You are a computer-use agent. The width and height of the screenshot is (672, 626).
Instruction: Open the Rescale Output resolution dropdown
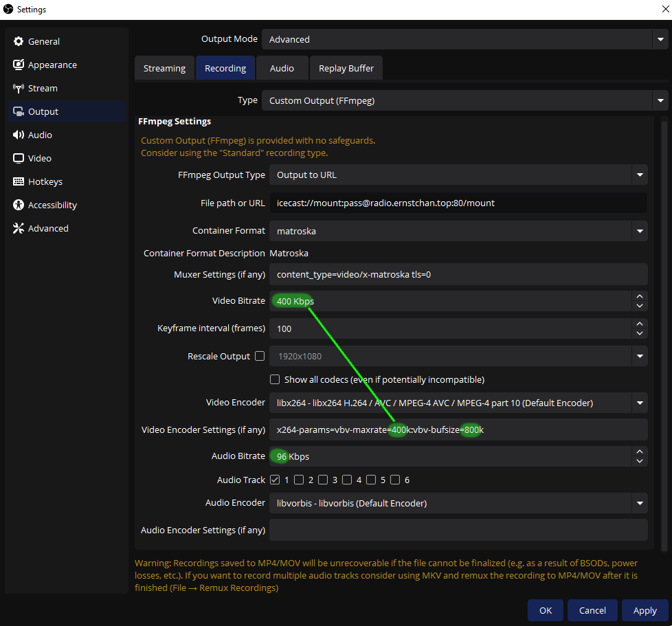[640, 356]
